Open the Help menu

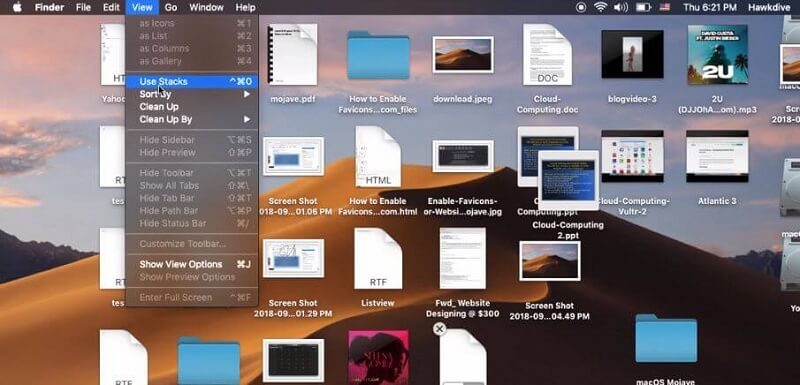pyautogui.click(x=245, y=7)
